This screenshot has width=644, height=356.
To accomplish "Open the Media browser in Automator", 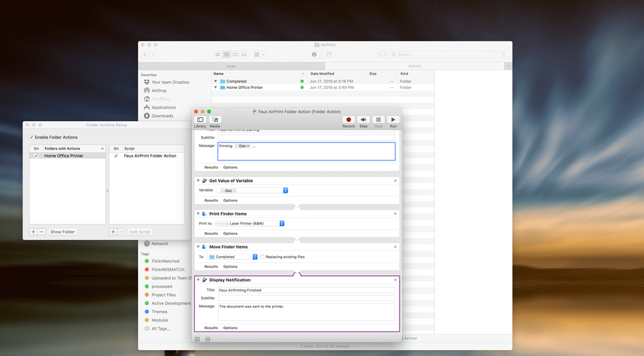I will pyautogui.click(x=215, y=120).
